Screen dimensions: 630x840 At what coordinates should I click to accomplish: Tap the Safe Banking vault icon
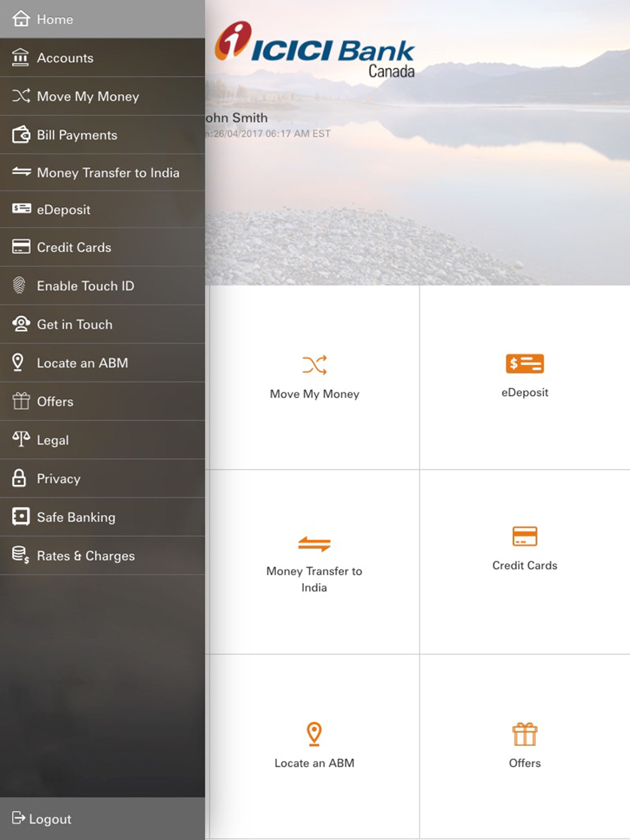pyautogui.click(x=21, y=517)
